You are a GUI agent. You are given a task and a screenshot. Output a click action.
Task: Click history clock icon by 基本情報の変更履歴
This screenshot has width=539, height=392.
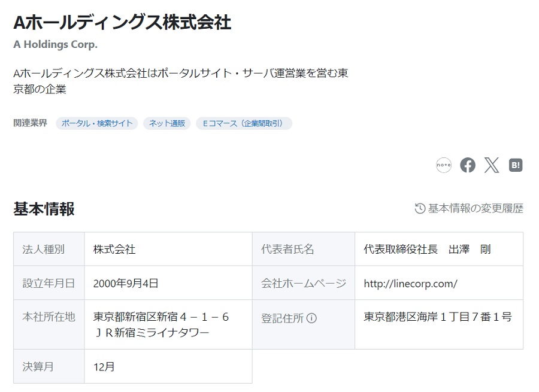[x=420, y=208]
